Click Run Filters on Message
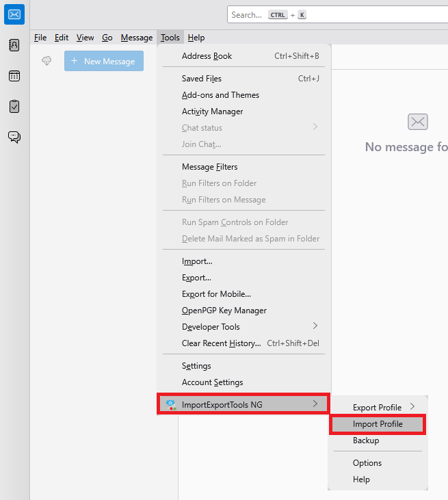The width and height of the screenshot is (448, 500). pos(244,200)
